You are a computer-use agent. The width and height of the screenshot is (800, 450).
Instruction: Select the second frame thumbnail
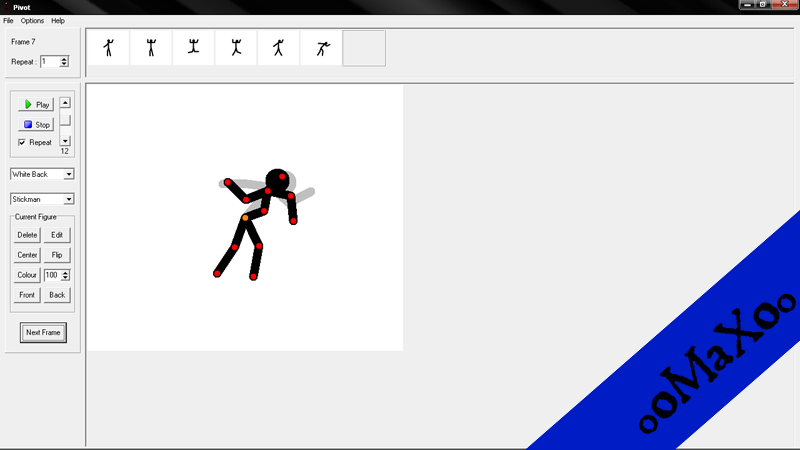pyautogui.click(x=151, y=48)
